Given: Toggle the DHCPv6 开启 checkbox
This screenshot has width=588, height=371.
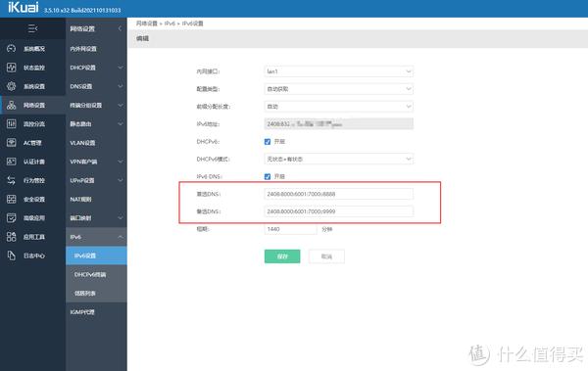Looking at the screenshot, I should pyautogui.click(x=268, y=142).
